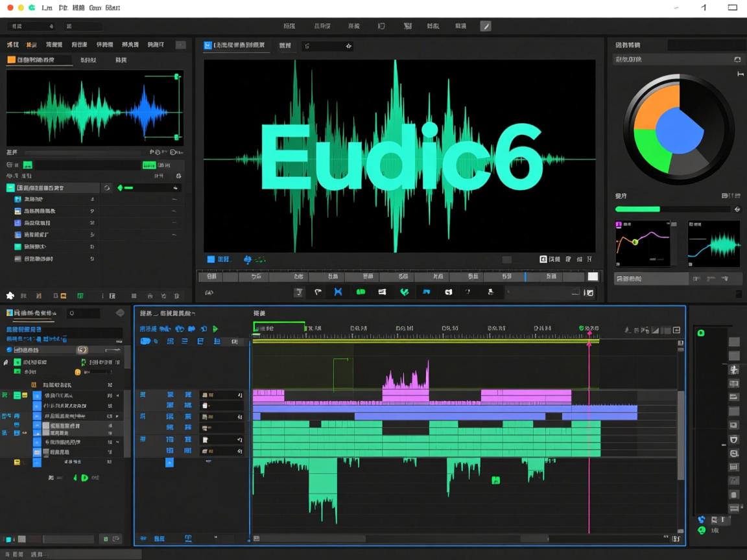
Task: Select the highlighted pen tool in the top toolbar
Action: click(x=486, y=26)
